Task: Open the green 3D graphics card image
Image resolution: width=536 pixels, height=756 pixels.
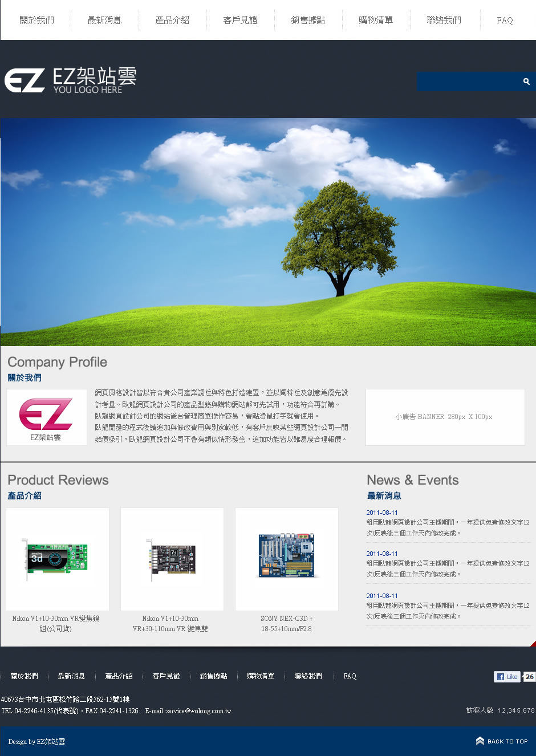Action: click(57, 559)
